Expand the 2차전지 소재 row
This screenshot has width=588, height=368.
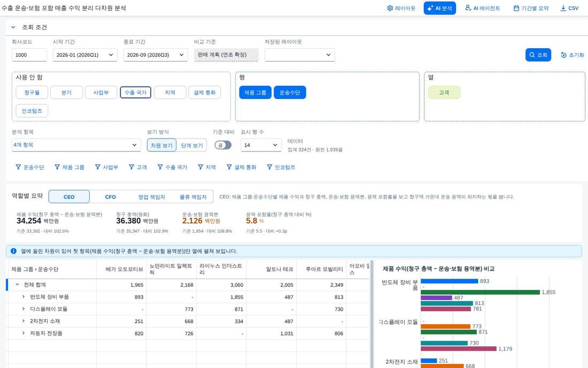click(x=23, y=321)
